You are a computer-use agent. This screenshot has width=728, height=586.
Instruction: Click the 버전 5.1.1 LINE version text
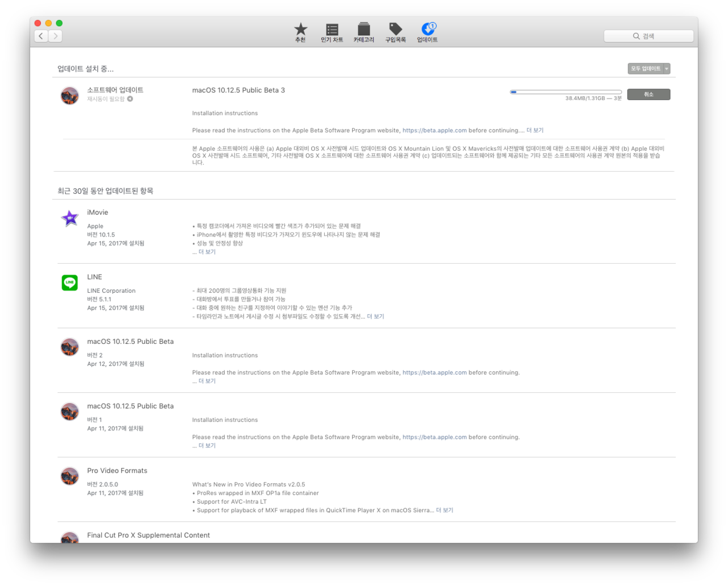pos(100,300)
